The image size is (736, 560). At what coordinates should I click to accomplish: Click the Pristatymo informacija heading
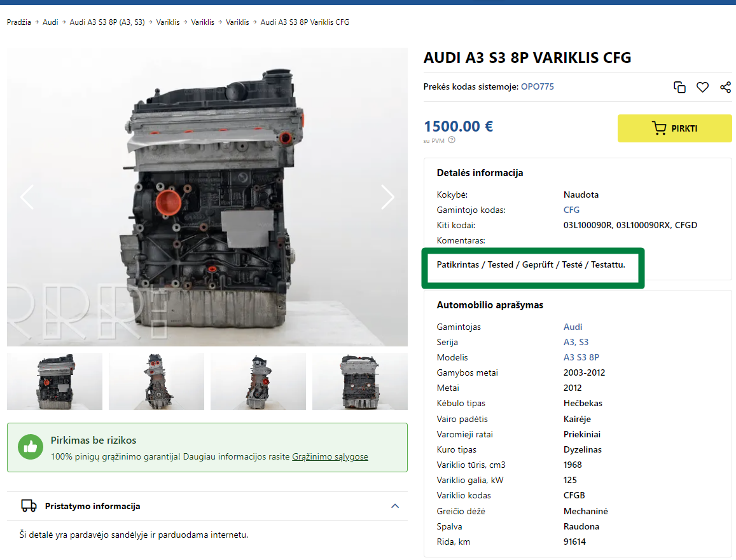(92, 506)
